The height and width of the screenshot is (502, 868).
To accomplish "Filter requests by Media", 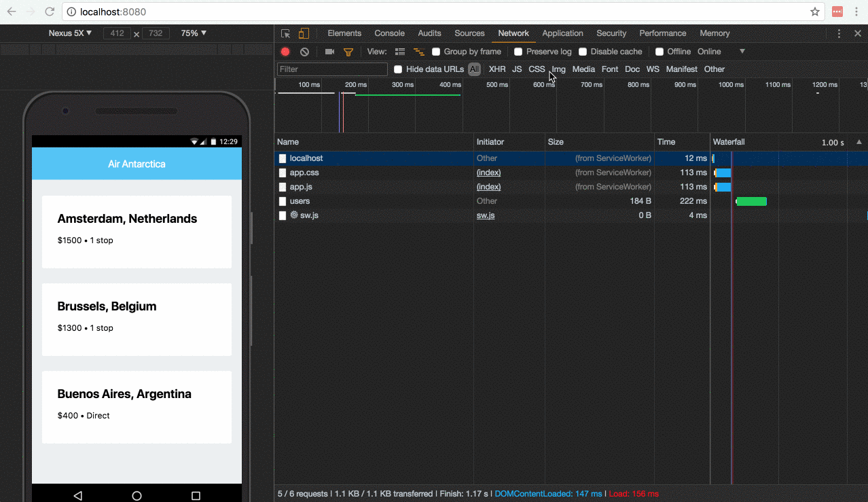I will click(583, 69).
